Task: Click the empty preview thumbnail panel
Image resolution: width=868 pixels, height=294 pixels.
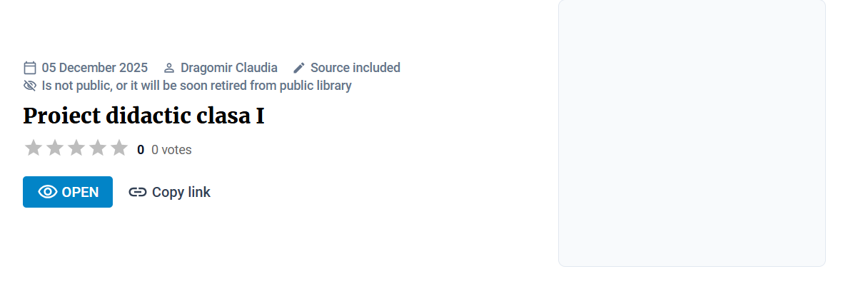Action: coord(692,133)
